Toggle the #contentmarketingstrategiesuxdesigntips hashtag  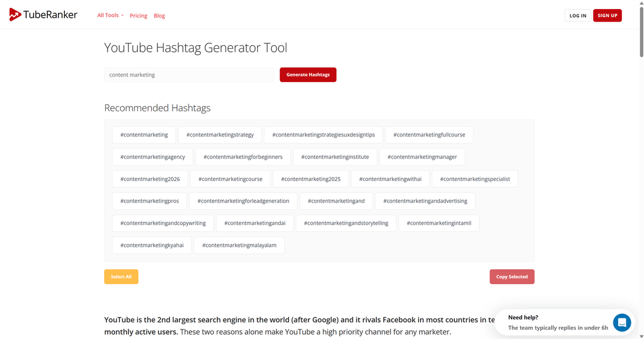click(x=324, y=135)
